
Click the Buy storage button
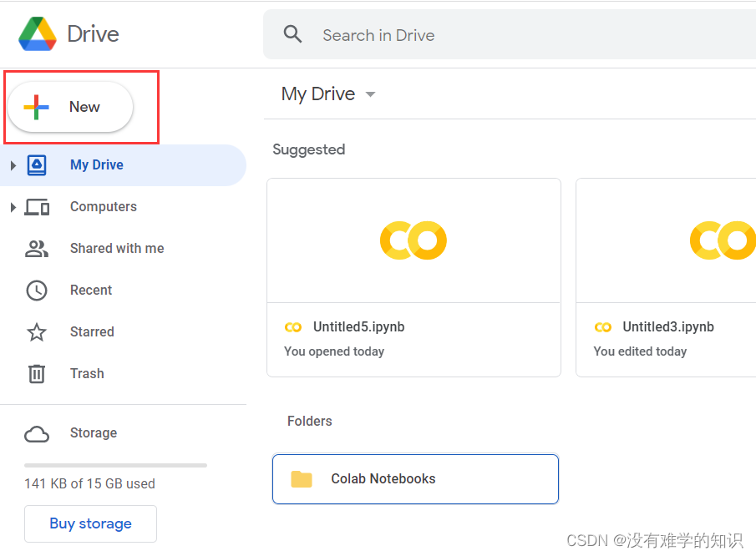[x=90, y=523]
